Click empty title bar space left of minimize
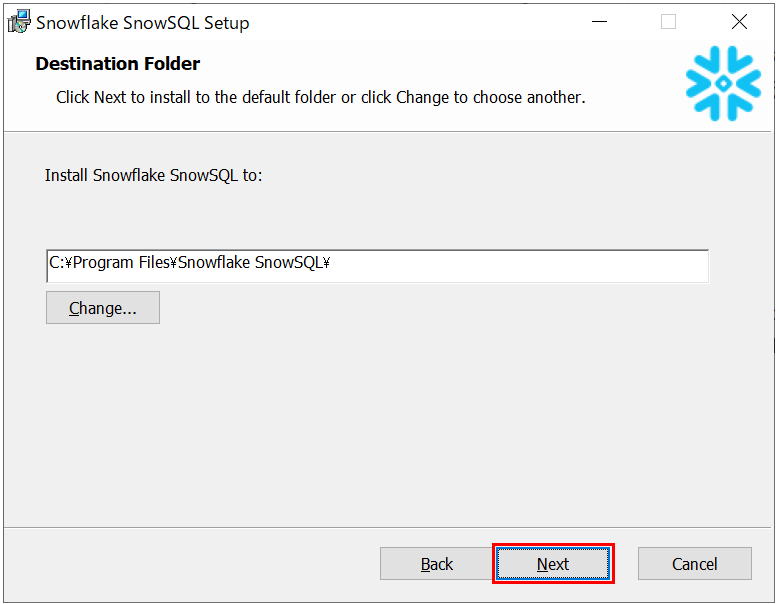Screen dimensions: 776x604 [420, 22]
